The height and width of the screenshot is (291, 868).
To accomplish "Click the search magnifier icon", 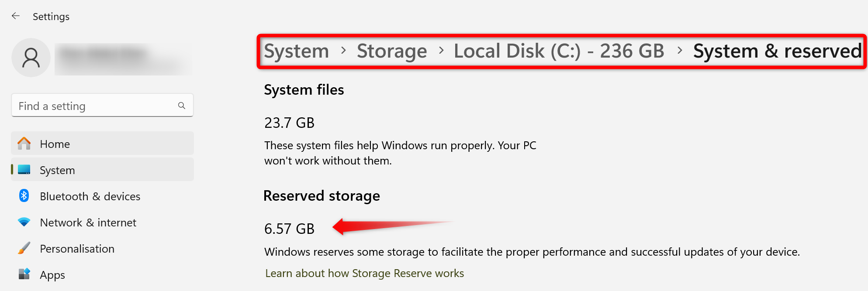I will [x=181, y=105].
